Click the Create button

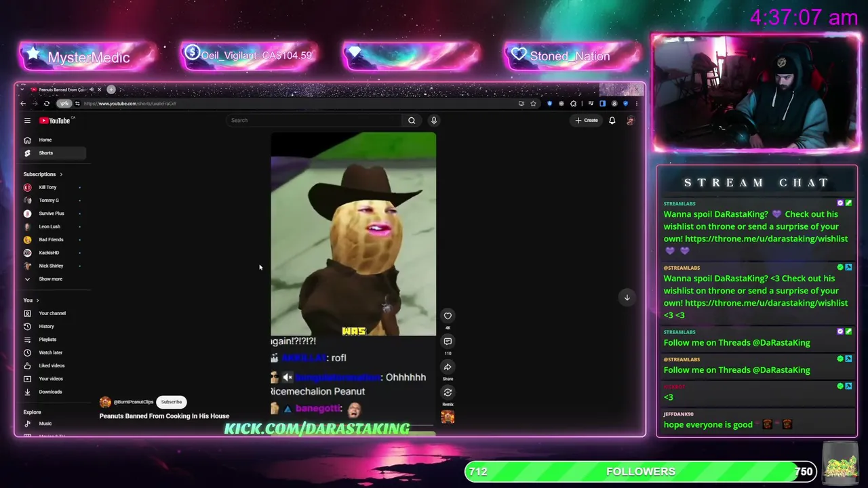[x=587, y=121]
